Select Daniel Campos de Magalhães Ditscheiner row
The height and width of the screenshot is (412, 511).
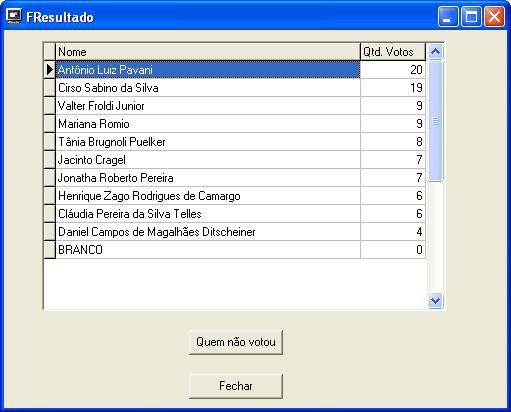point(240,232)
